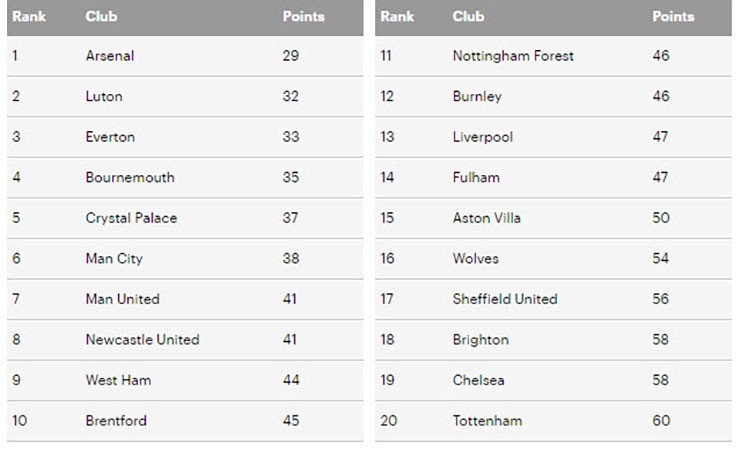
Task: Click on Bournemouth
Action: [x=130, y=178]
